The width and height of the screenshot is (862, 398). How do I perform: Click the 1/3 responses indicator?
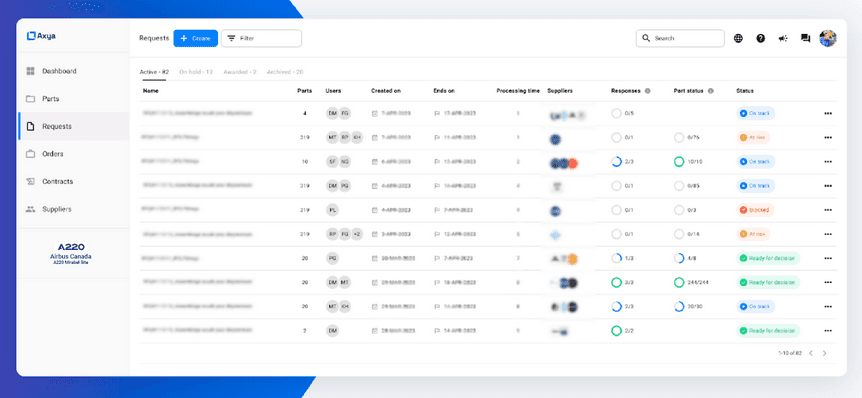623,258
